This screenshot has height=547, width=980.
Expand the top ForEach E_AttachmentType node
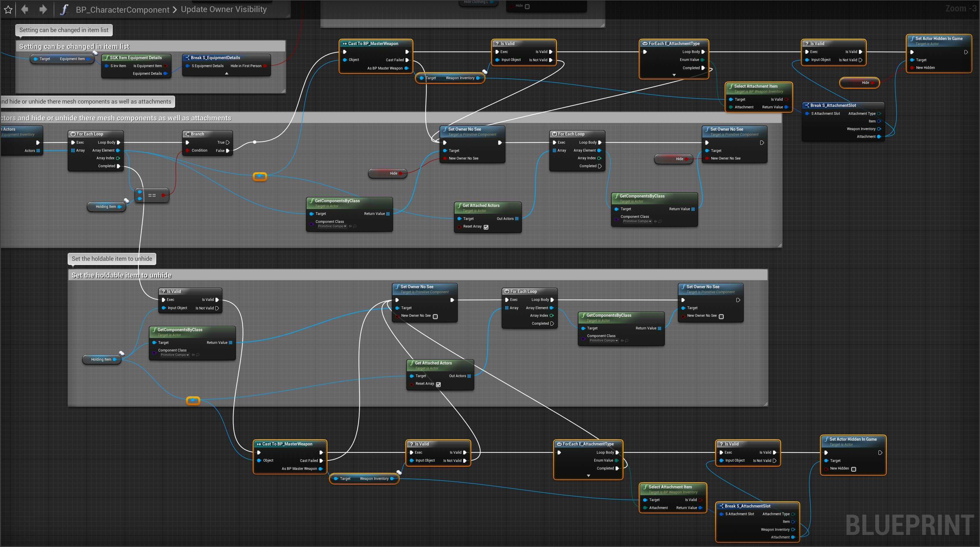674,75
